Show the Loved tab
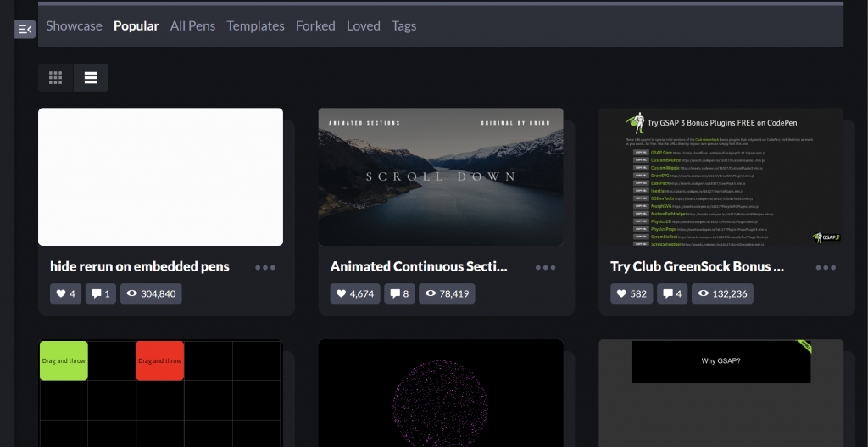868x447 pixels. pos(363,26)
